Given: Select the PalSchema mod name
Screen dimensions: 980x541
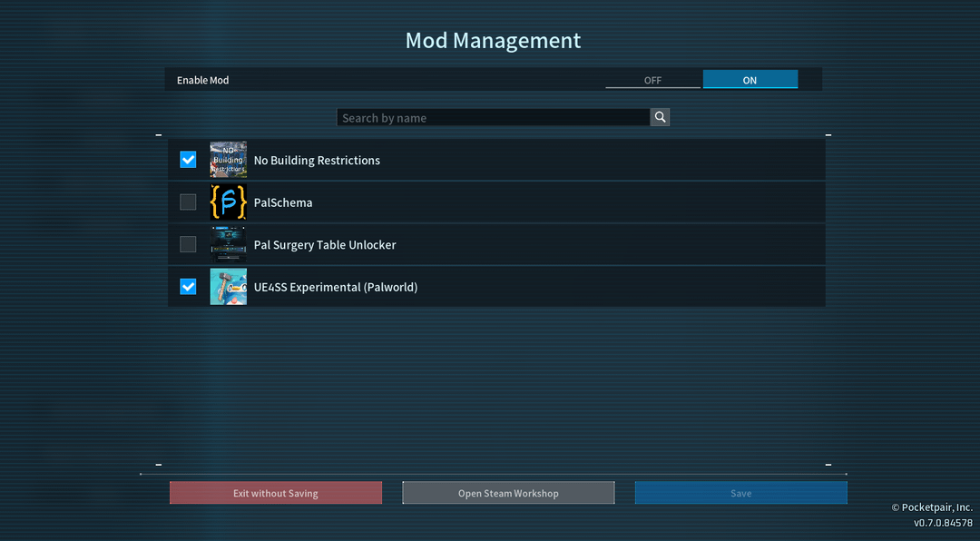Looking at the screenshot, I should 283,202.
